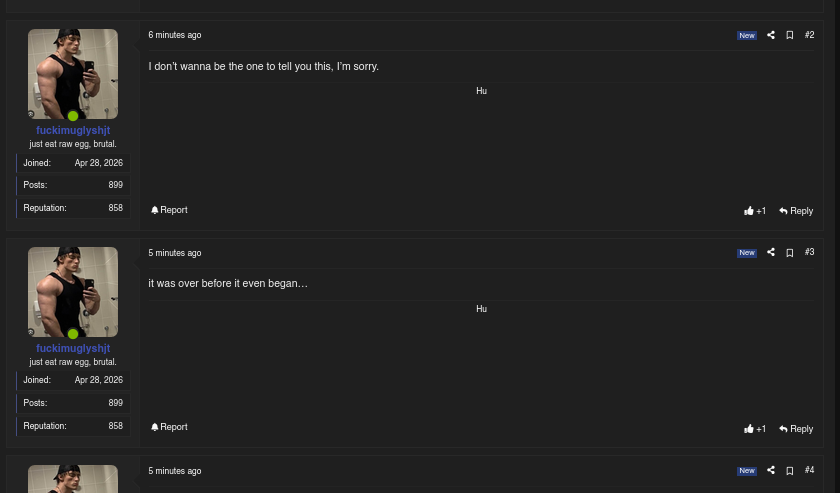Share post #3 via share icon
The height and width of the screenshot is (493, 840).
(770, 252)
